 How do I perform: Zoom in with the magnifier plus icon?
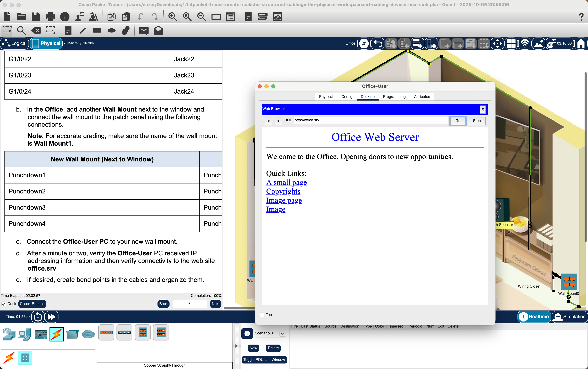pos(173,17)
